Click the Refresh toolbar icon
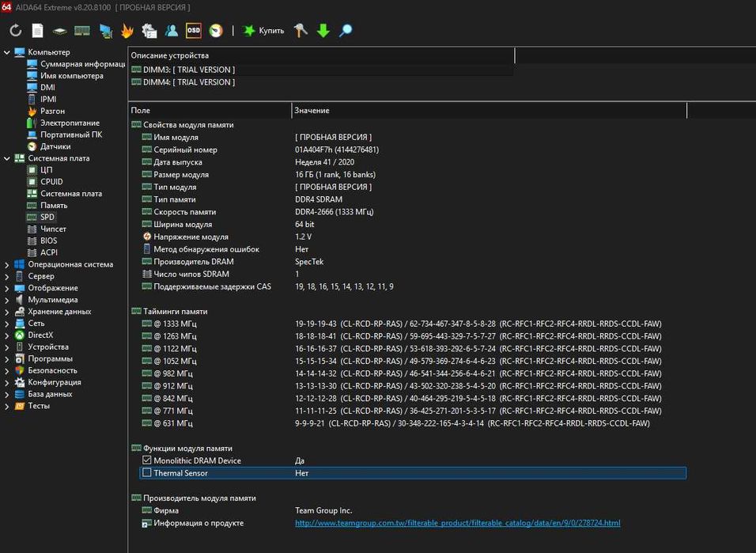 coord(16,31)
